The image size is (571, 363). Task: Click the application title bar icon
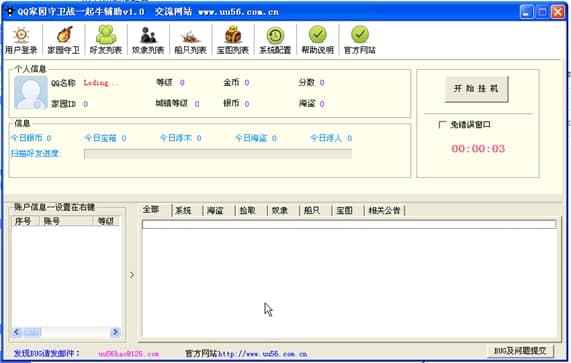(x=10, y=12)
